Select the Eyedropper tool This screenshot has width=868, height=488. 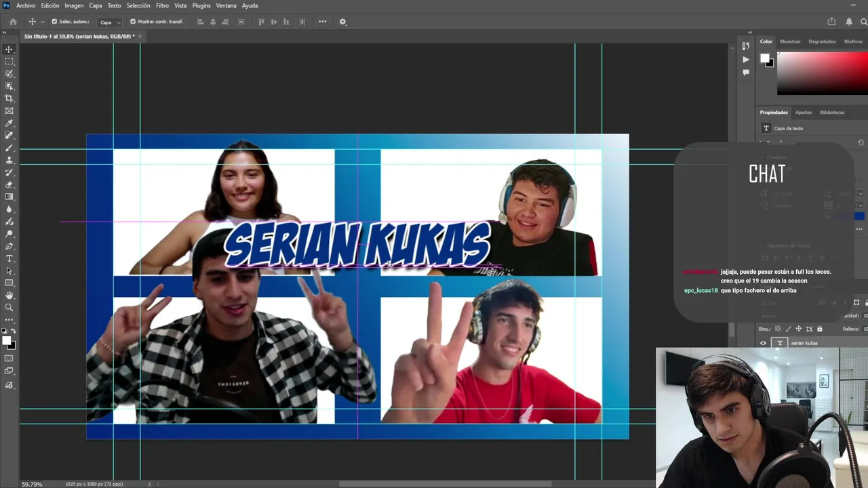9,123
